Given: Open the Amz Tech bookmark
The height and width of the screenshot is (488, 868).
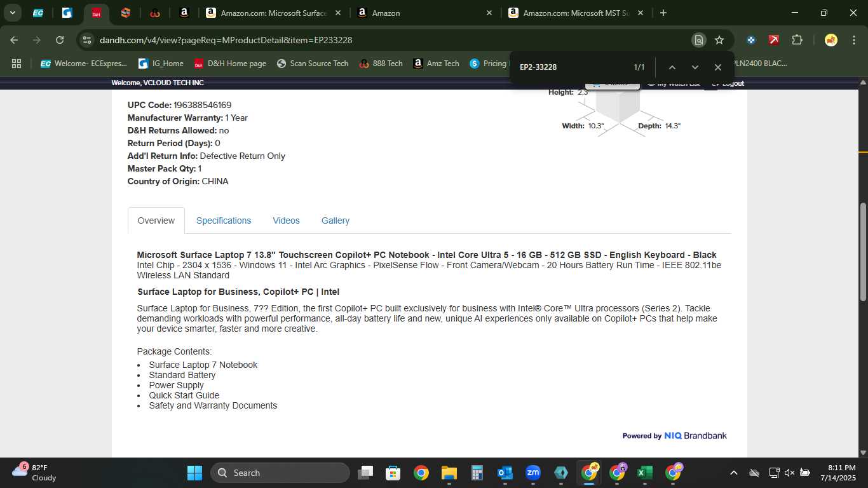Looking at the screenshot, I should 436,64.
